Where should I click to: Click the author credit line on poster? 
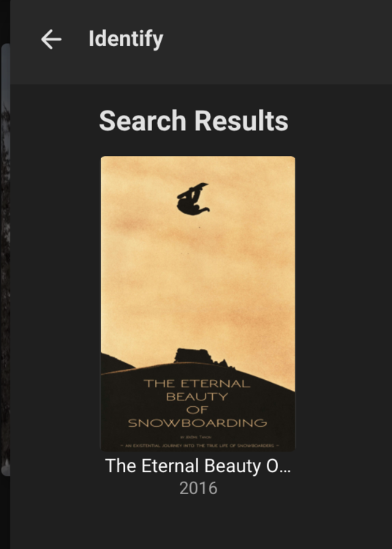click(196, 437)
